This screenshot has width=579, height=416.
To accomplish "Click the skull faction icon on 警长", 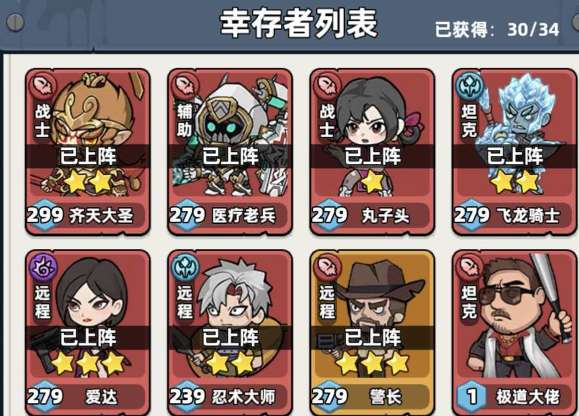I will [x=328, y=267].
